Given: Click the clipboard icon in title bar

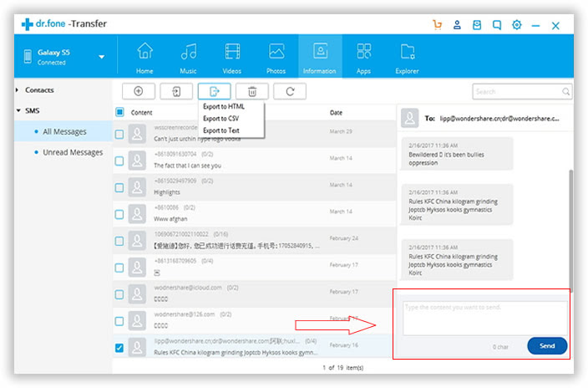Looking at the screenshot, I should pos(477,25).
